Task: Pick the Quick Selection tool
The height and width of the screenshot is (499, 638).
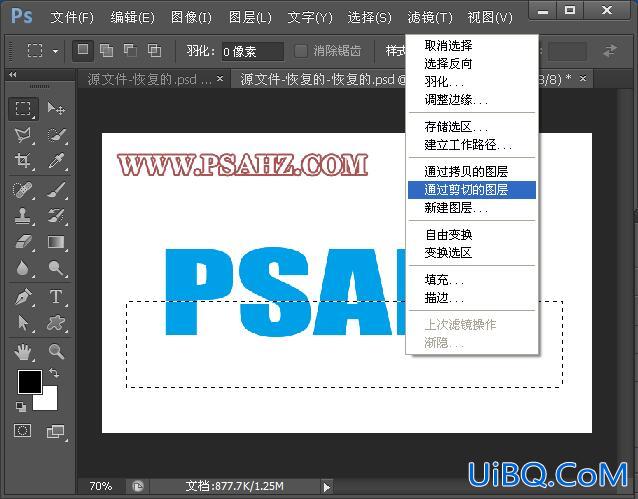Action: [56, 135]
